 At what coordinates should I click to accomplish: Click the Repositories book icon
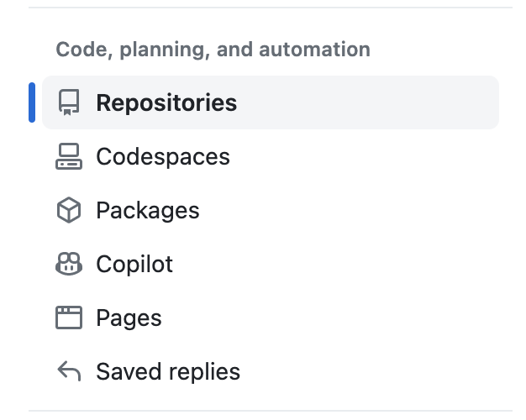(69, 102)
